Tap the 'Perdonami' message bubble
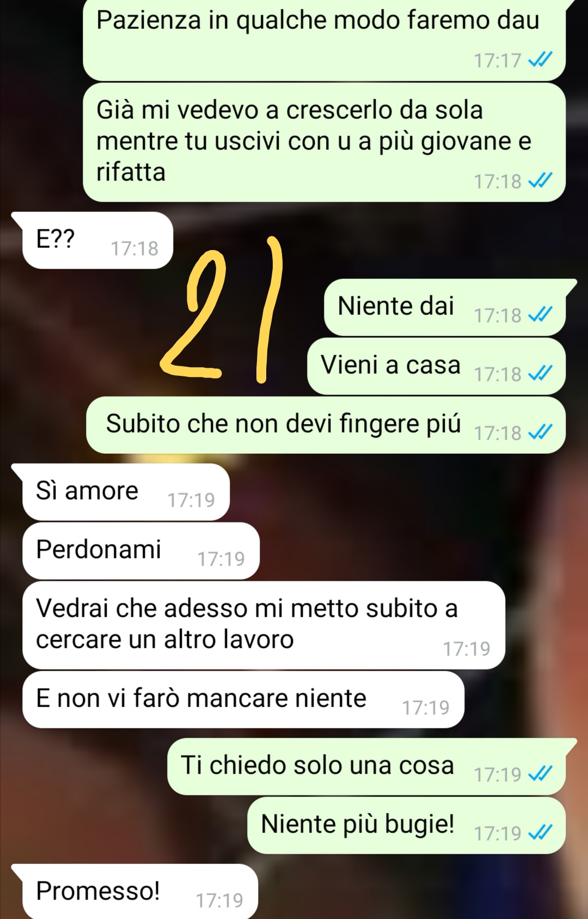This screenshot has width=588, height=919. tap(140, 551)
